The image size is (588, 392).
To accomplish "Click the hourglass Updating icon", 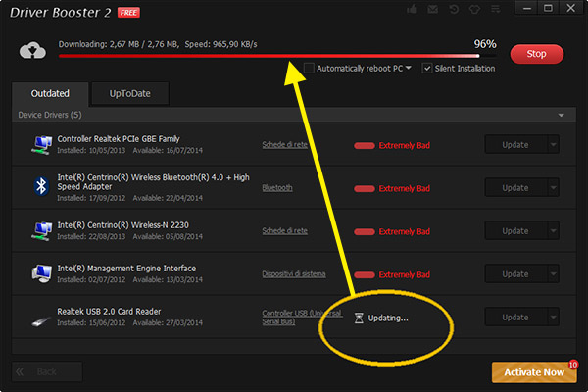I will pos(359,318).
